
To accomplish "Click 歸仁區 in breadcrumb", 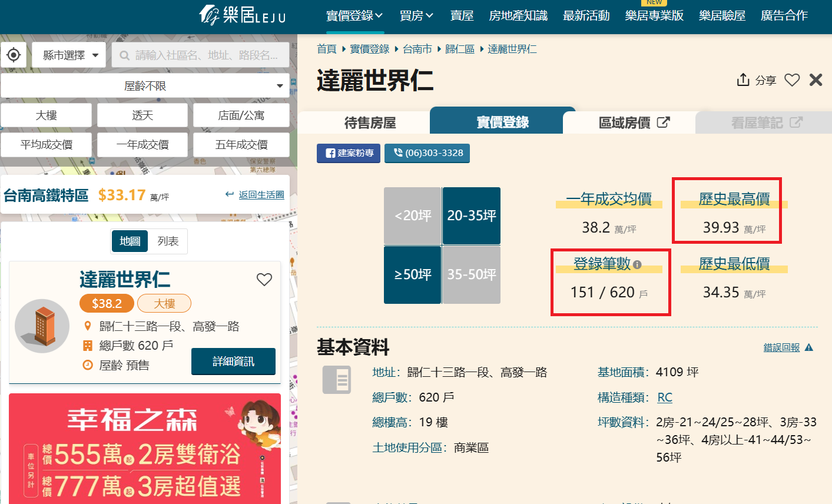I will point(460,49).
